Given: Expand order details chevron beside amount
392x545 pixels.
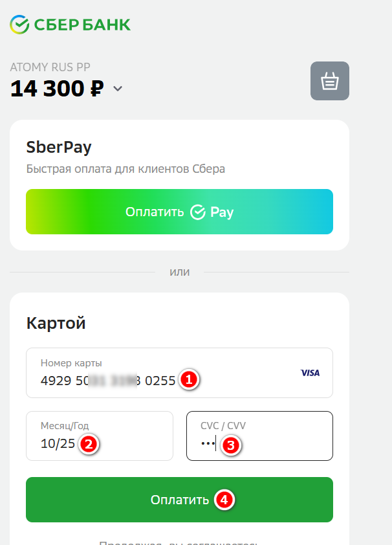Looking at the screenshot, I should (118, 89).
